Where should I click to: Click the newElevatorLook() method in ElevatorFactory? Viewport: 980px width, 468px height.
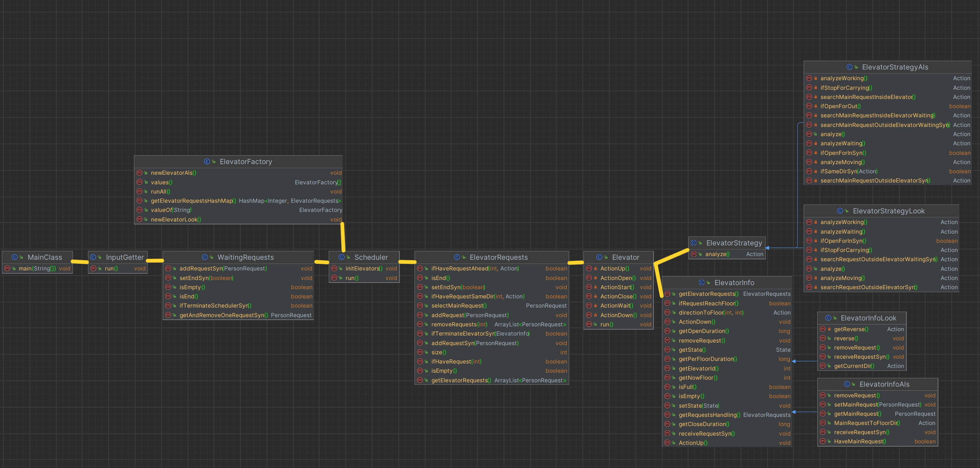tap(176, 219)
